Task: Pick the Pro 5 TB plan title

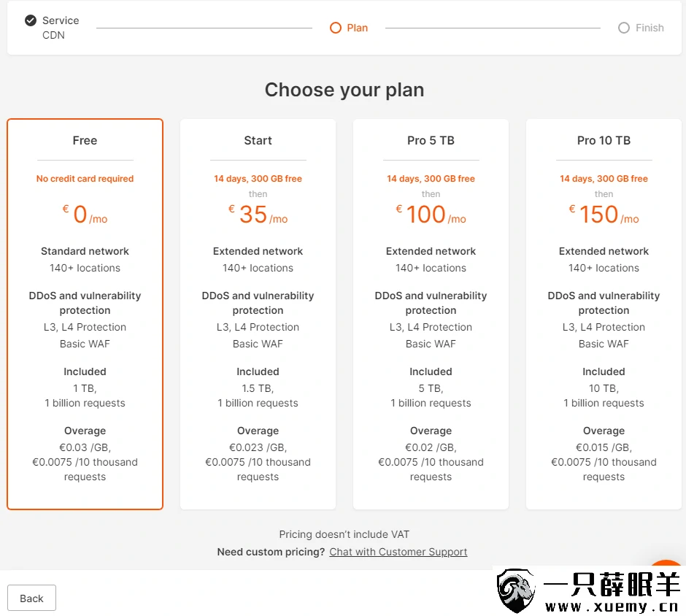Action: point(431,140)
